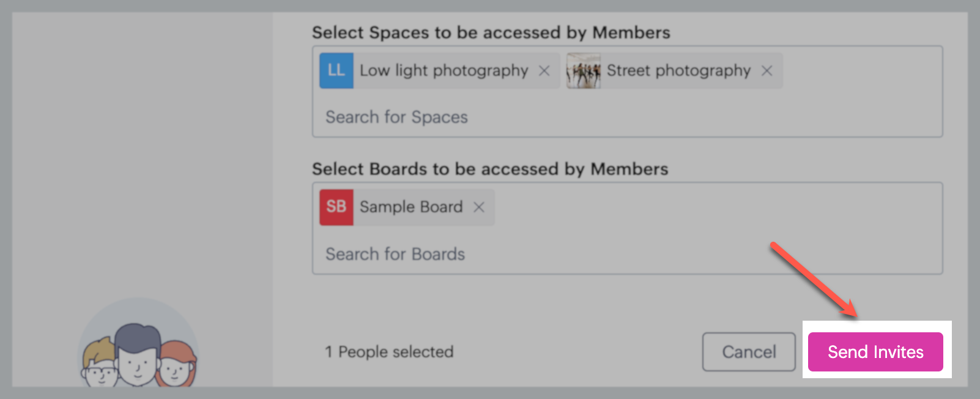Click the Select Boards to be accessed heading
The width and height of the screenshot is (980, 399).
(490, 169)
